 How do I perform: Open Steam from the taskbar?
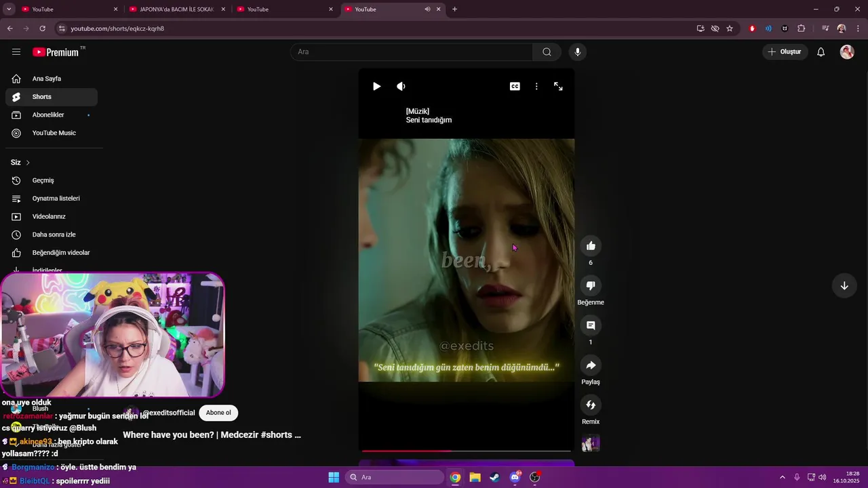495,477
